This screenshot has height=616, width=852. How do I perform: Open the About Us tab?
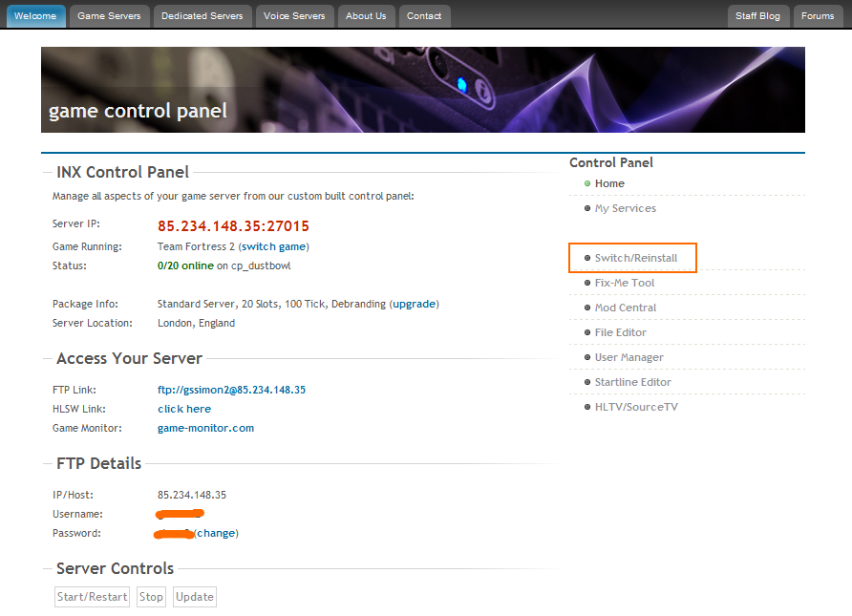pos(366,16)
